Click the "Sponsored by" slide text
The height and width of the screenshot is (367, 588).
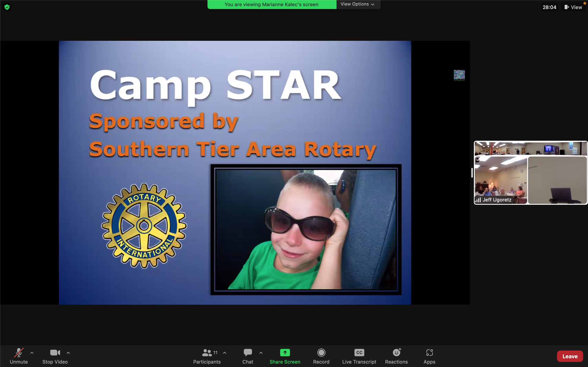pos(164,122)
